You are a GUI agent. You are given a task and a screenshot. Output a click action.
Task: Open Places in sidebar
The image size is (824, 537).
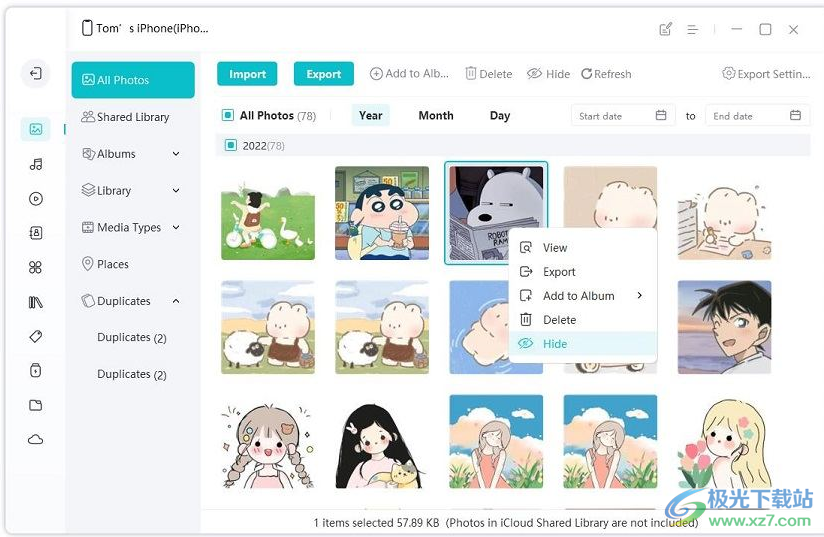105,264
